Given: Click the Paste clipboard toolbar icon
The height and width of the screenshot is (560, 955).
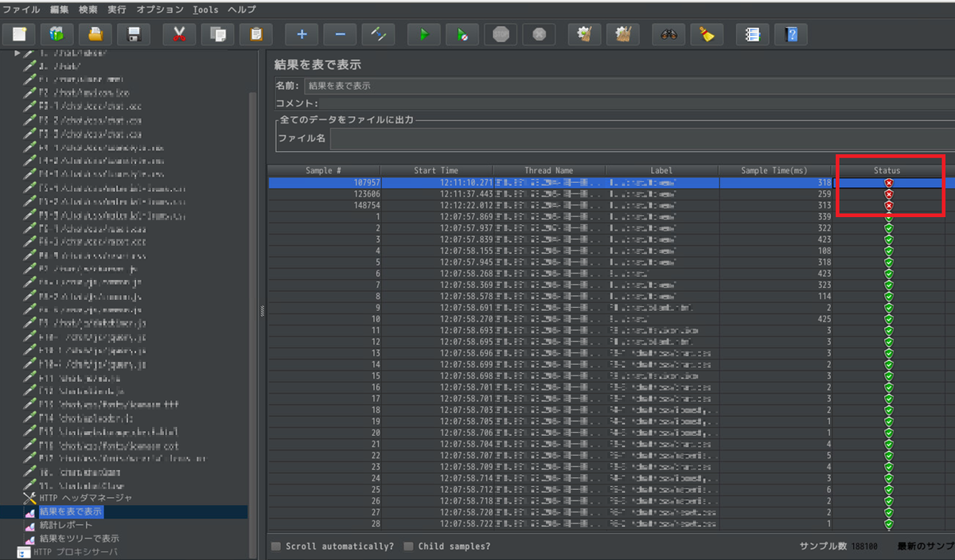Looking at the screenshot, I should click(x=256, y=34).
